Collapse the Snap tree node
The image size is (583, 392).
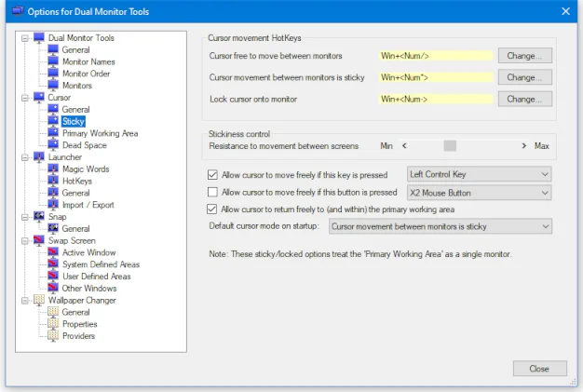point(25,217)
